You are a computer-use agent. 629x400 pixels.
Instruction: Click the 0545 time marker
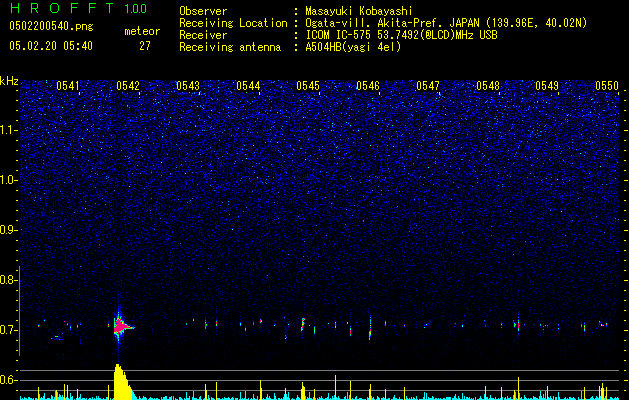pyautogui.click(x=308, y=86)
